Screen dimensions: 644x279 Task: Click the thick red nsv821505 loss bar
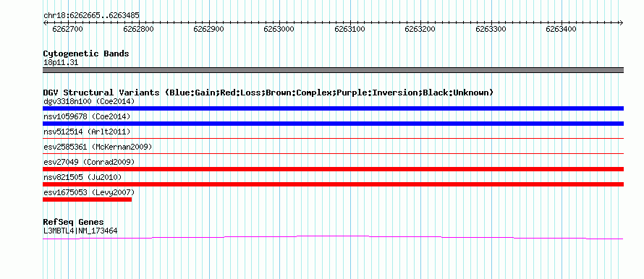tap(333, 184)
